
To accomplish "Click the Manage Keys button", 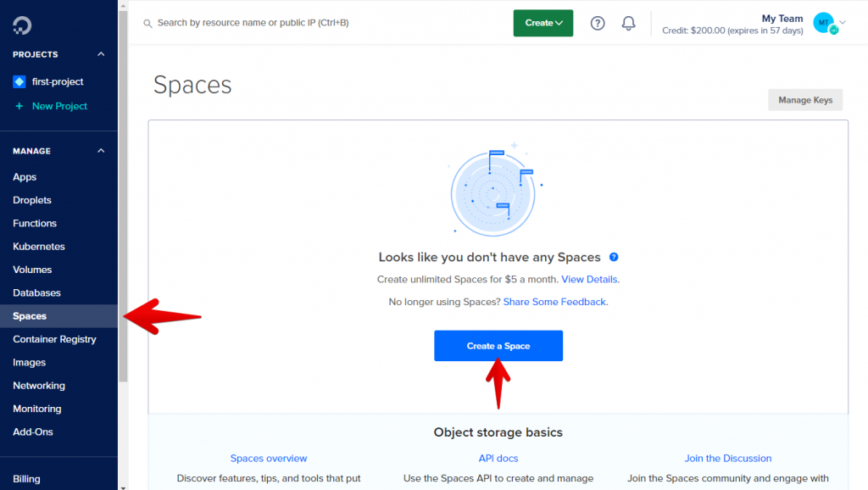I will coord(804,99).
